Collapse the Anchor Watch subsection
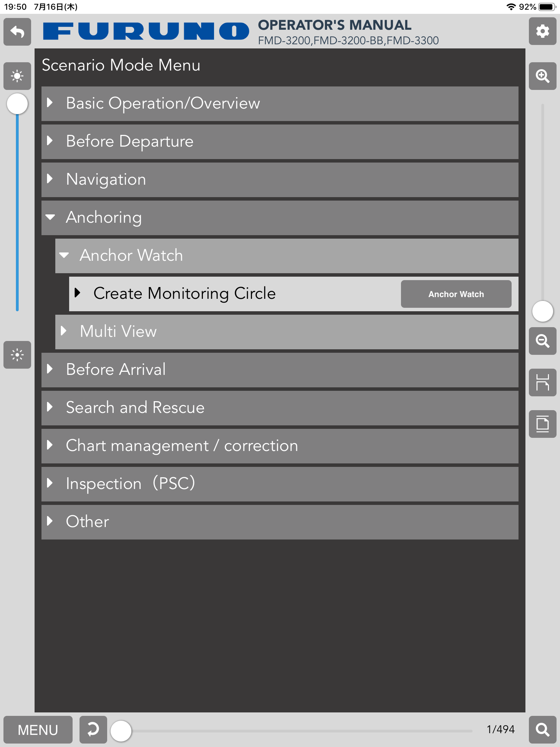Image resolution: width=560 pixels, height=747 pixels. point(287,256)
